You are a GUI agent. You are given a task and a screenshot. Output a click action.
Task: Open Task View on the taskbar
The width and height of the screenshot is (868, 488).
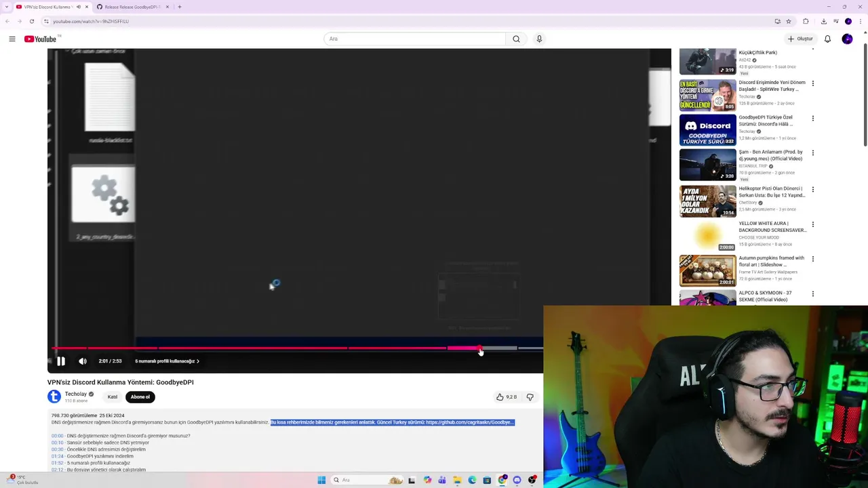[x=412, y=480]
